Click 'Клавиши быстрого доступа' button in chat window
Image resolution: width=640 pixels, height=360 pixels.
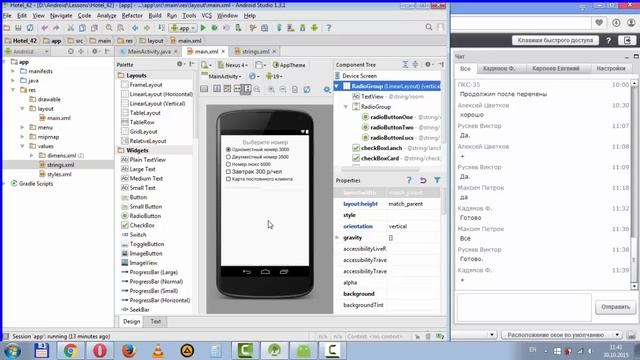coord(555,40)
